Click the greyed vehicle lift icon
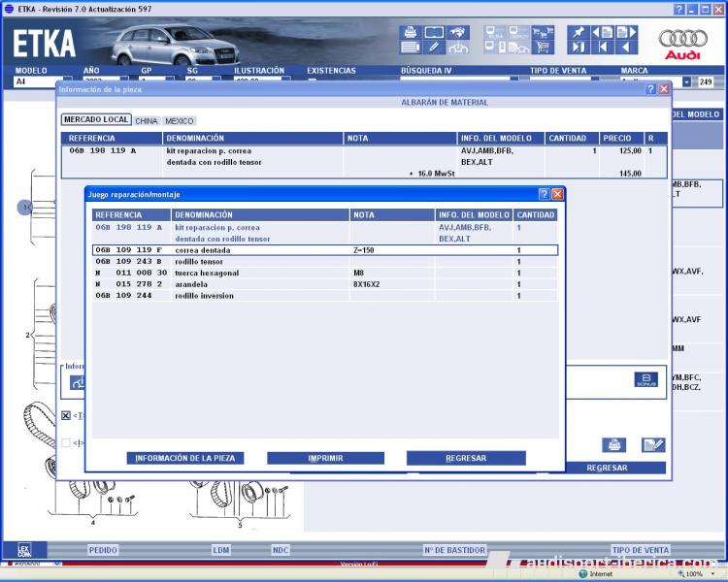The height and width of the screenshot is (582, 728). coord(458,48)
